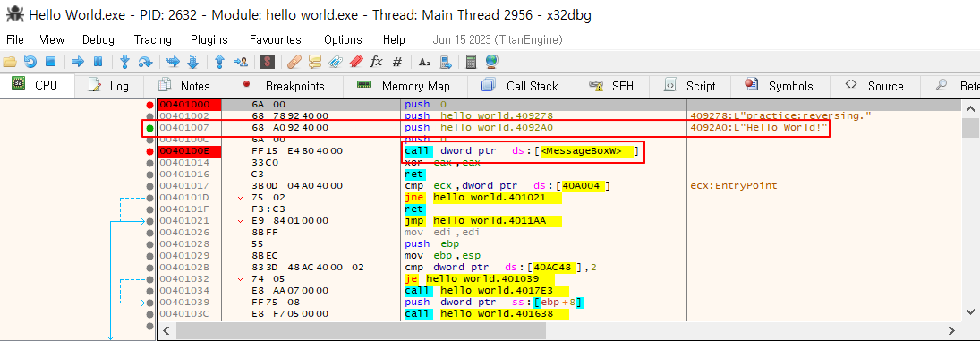This screenshot has width=980, height=341.
Task: Switch to the Source tab
Action: (x=874, y=86)
